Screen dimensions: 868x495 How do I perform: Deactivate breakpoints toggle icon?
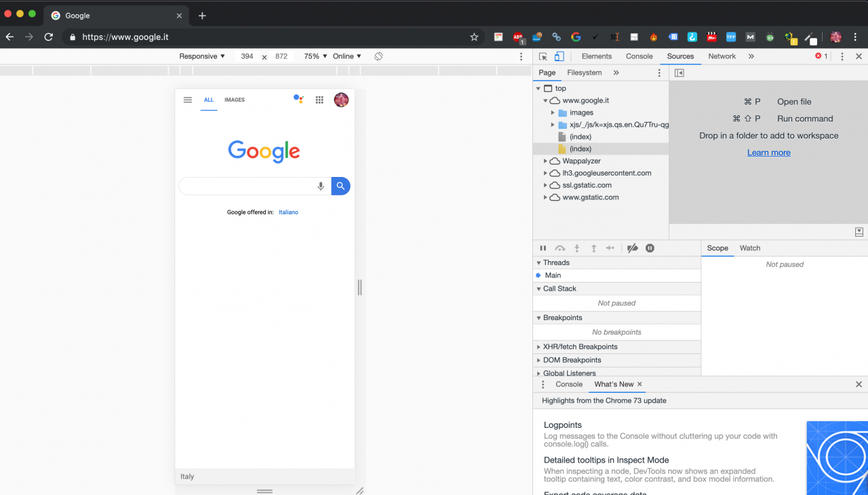pos(633,248)
